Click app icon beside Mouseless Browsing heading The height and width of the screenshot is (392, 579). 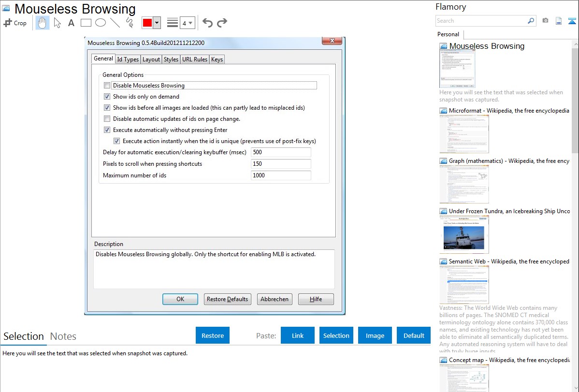[x=6, y=8]
